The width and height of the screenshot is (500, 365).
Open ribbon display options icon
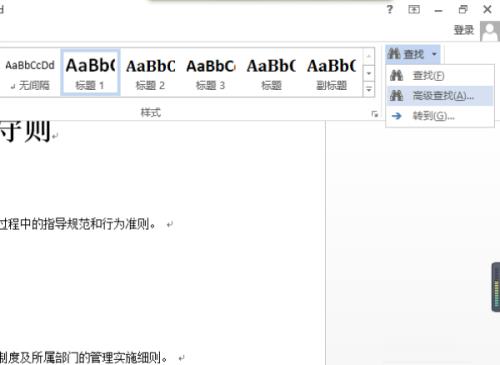point(414,9)
